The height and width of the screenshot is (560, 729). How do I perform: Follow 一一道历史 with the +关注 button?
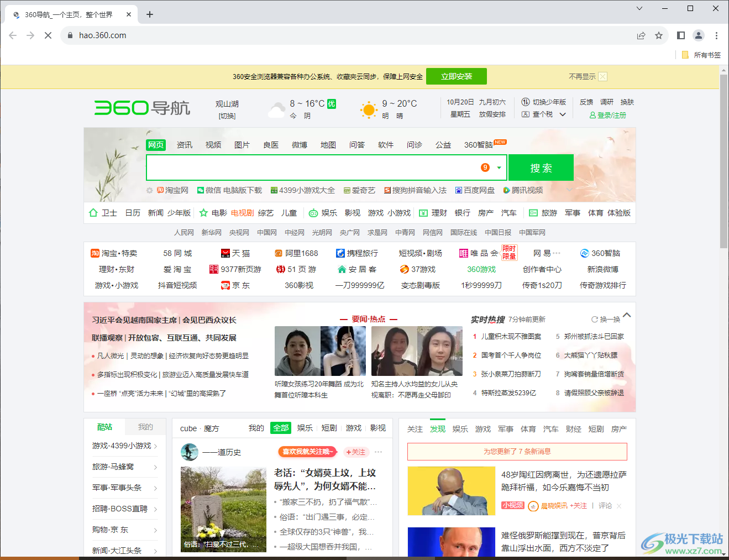click(x=355, y=452)
